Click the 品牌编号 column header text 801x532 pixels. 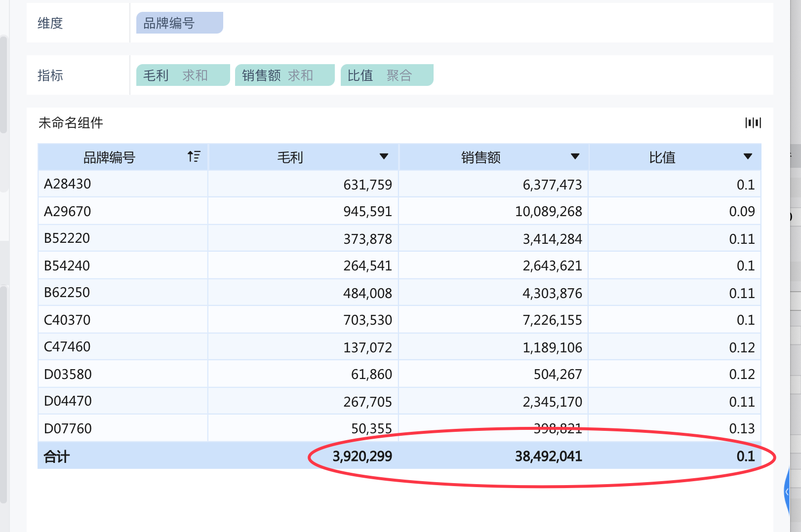[x=109, y=157]
